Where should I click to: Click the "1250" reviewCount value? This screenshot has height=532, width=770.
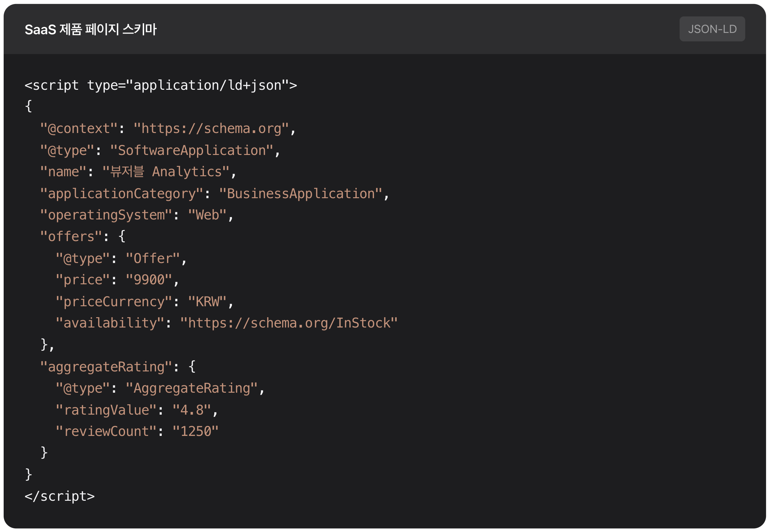click(196, 431)
